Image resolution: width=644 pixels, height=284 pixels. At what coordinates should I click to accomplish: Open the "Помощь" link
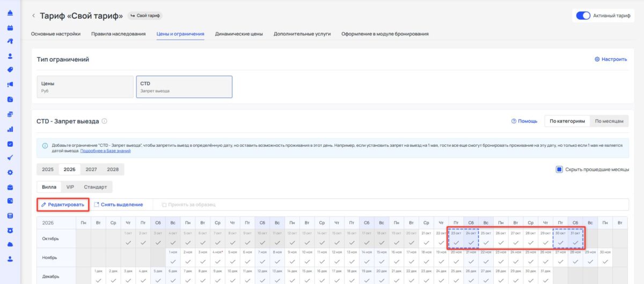point(524,121)
